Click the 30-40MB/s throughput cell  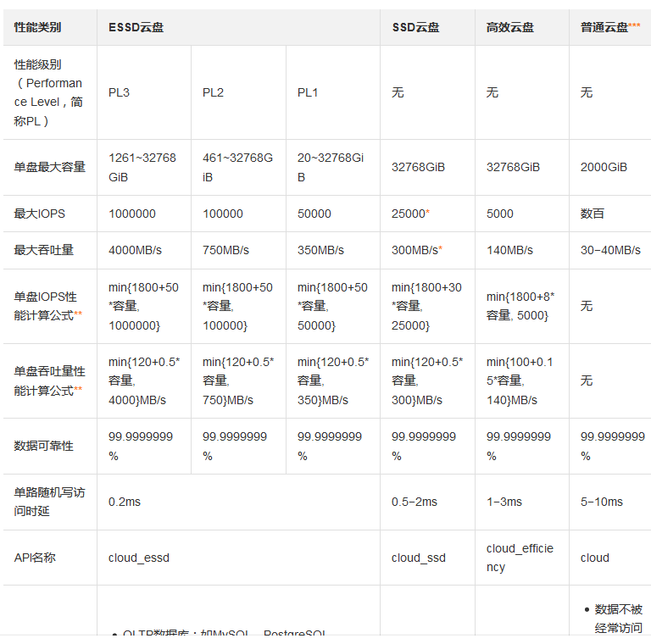coord(610,250)
